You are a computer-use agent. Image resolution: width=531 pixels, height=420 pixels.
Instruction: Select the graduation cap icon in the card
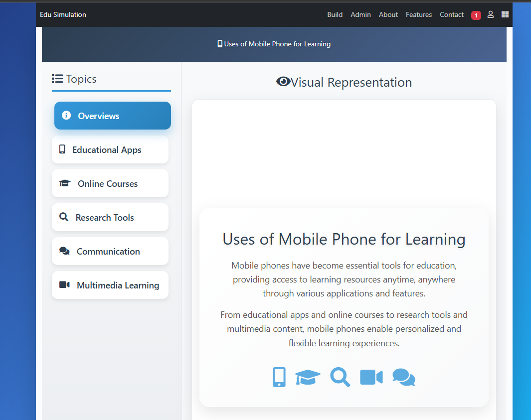click(x=308, y=377)
